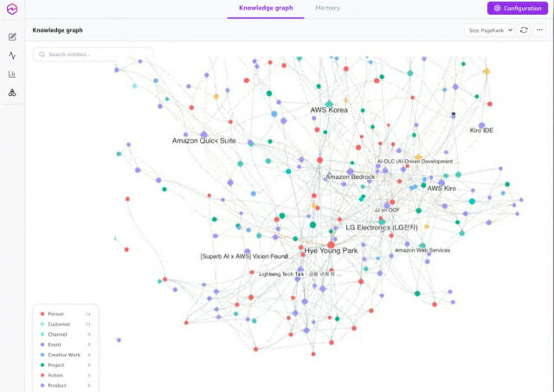Select the Hye Young Park node
Screen dimensions: 554x392
point(331,245)
